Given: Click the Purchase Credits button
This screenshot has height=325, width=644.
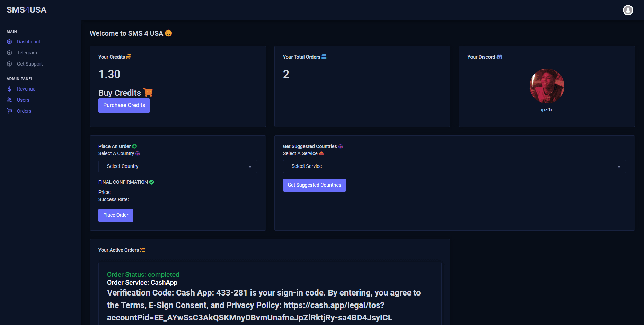Looking at the screenshot, I should pos(124,105).
